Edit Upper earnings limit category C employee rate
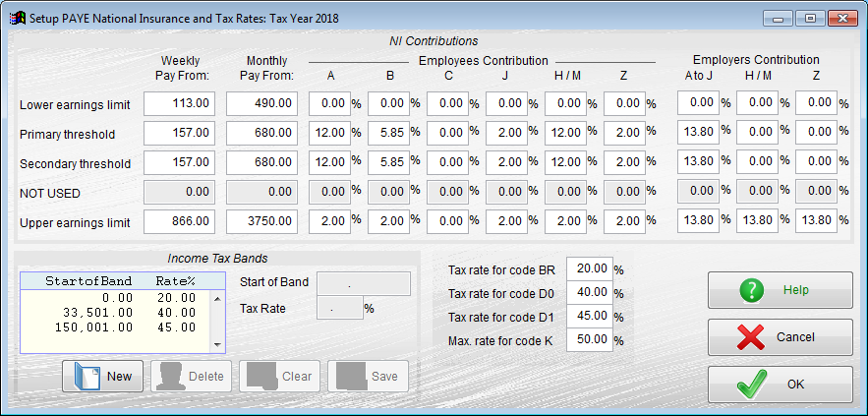This screenshot has width=868, height=416. click(x=448, y=221)
